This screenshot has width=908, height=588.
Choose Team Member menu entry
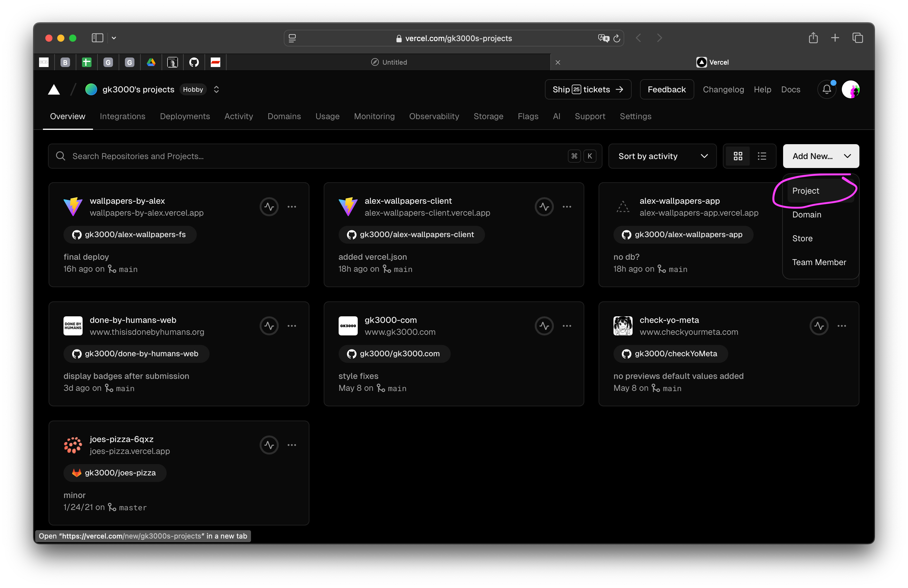[819, 262]
